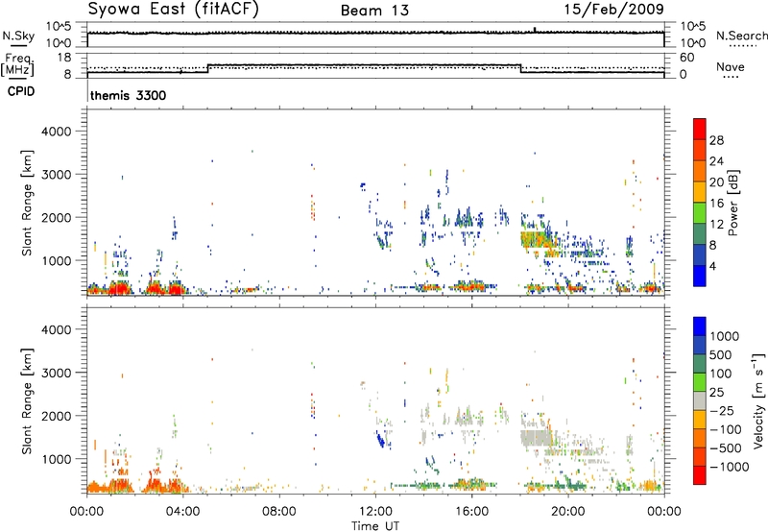Click the "100" label on Velocity colorbar

click(x=721, y=374)
